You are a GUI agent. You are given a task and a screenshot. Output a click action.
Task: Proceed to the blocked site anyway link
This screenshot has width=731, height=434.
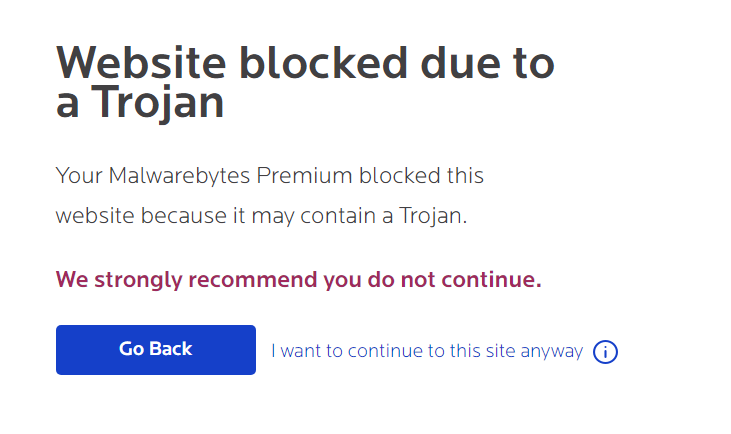pyautogui.click(x=427, y=351)
